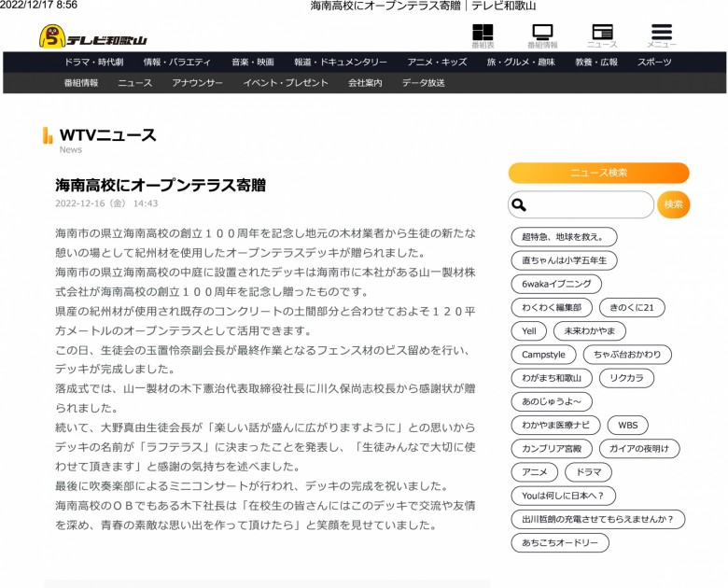Open イベント・プレゼント in the sub navigation

(x=286, y=83)
